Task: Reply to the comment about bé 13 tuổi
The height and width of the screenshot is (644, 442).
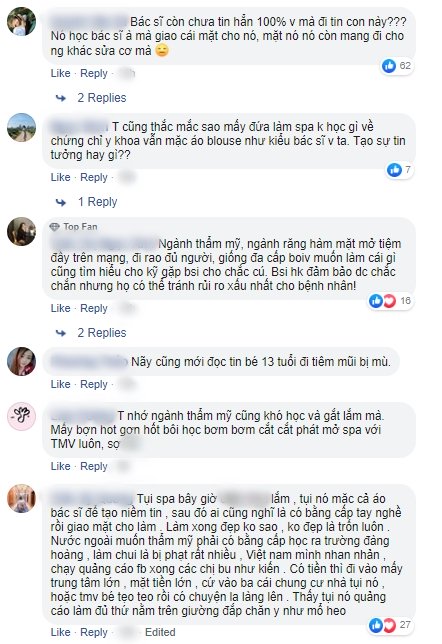Action: pos(94,384)
